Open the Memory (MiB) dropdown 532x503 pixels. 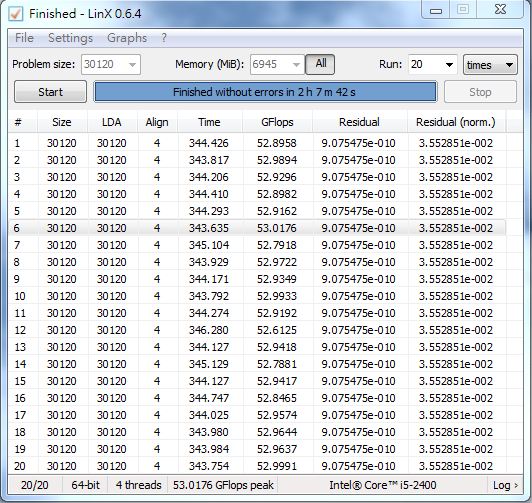(277, 64)
